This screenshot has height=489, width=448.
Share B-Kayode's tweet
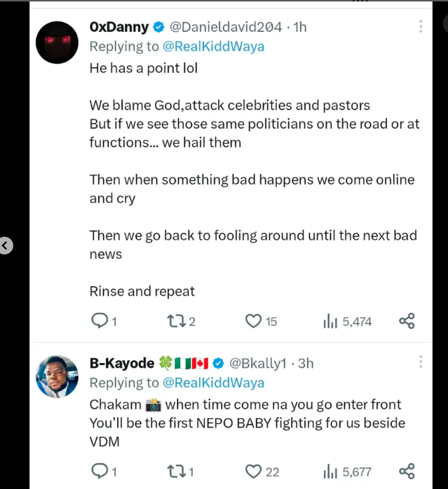pyautogui.click(x=407, y=471)
